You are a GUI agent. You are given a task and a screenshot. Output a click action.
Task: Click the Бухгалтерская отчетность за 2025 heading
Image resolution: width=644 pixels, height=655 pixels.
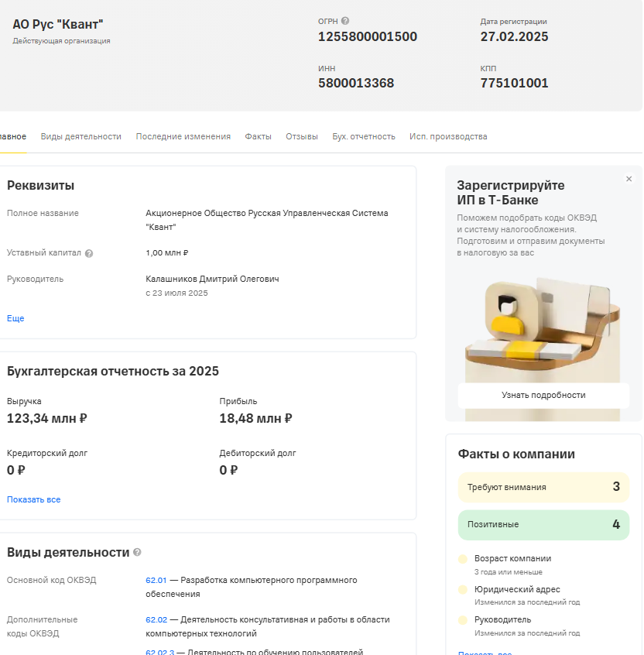tap(113, 371)
